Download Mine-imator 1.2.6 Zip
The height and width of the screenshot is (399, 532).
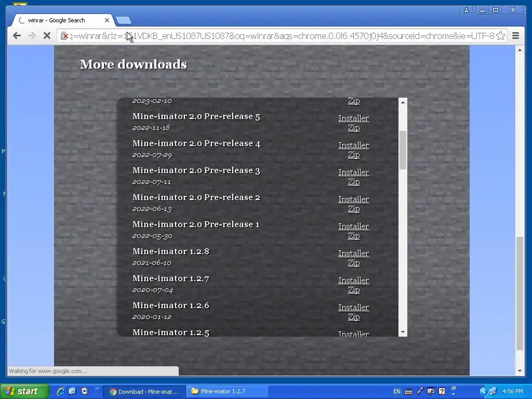(353, 317)
